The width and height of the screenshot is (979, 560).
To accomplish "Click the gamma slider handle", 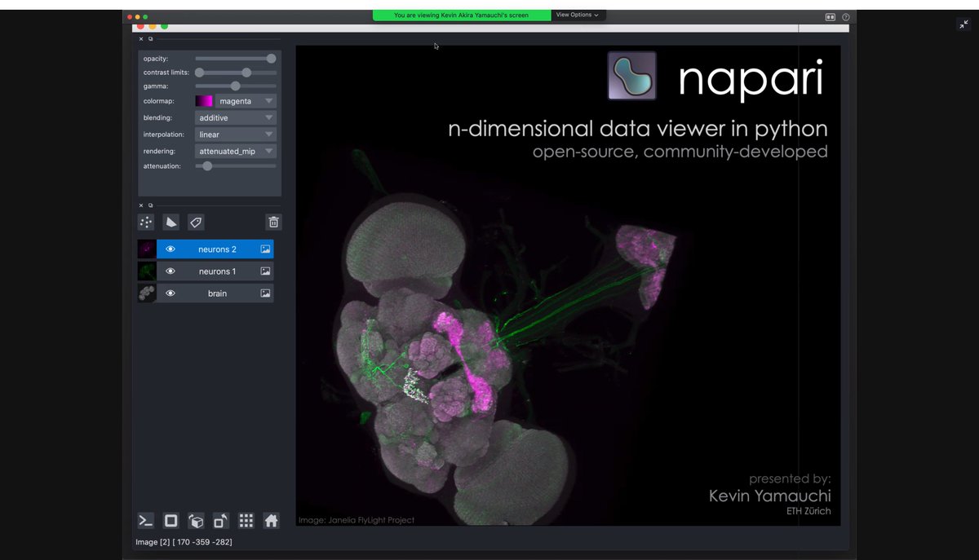I will point(236,86).
